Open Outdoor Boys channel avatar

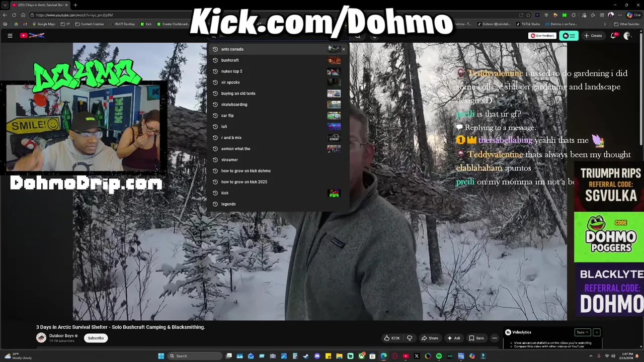click(41, 338)
